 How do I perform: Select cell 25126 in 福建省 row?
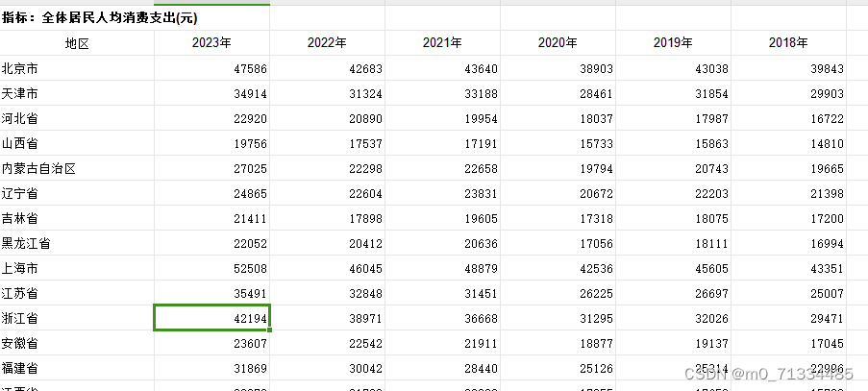(x=558, y=368)
